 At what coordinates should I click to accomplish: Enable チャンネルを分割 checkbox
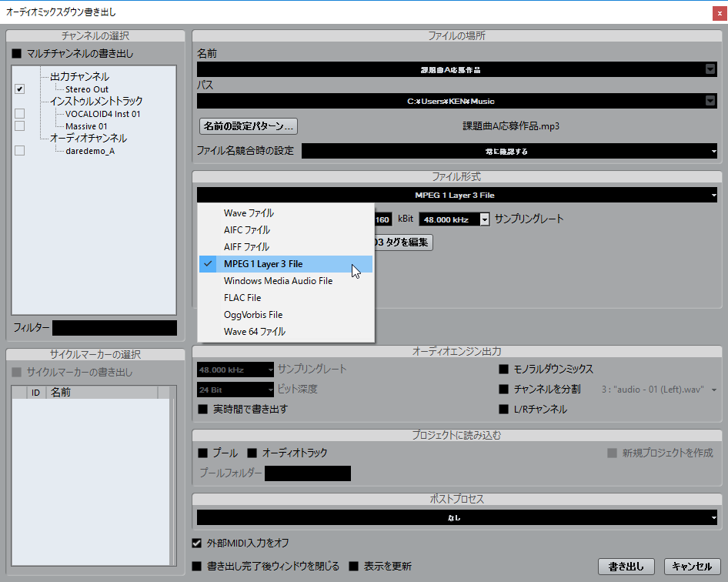(504, 390)
